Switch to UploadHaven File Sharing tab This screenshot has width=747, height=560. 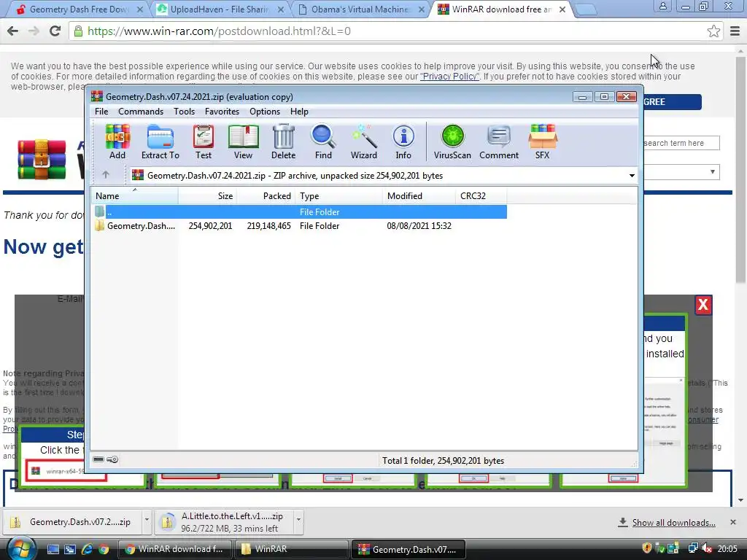220,9
